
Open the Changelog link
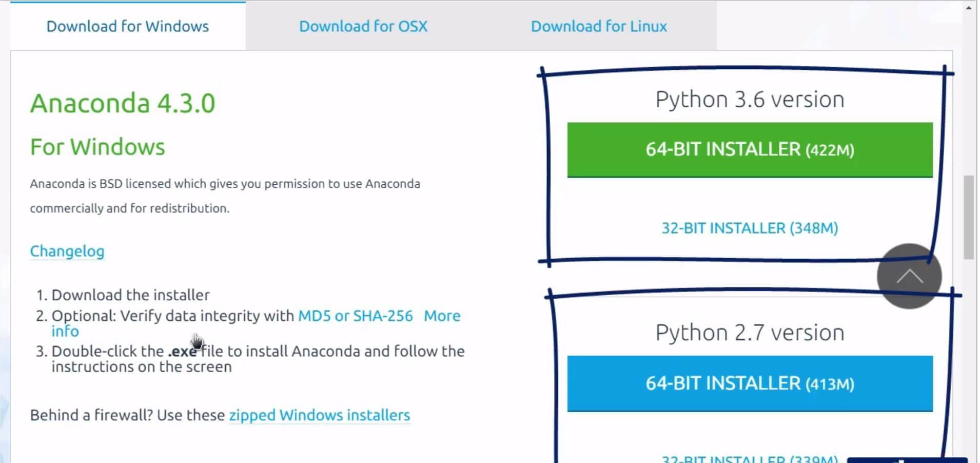point(67,251)
